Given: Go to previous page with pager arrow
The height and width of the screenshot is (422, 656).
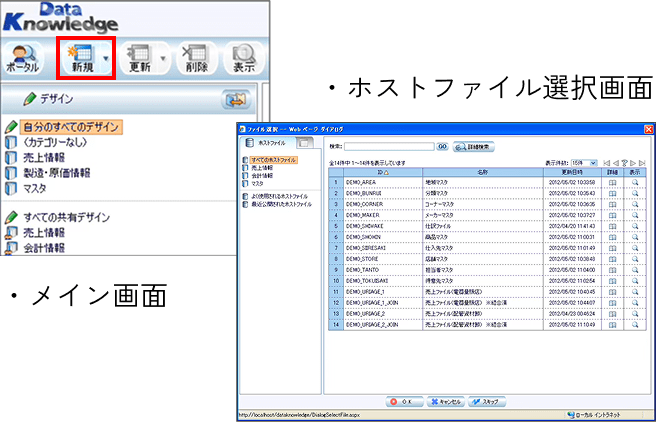Looking at the screenshot, I should pos(615,163).
